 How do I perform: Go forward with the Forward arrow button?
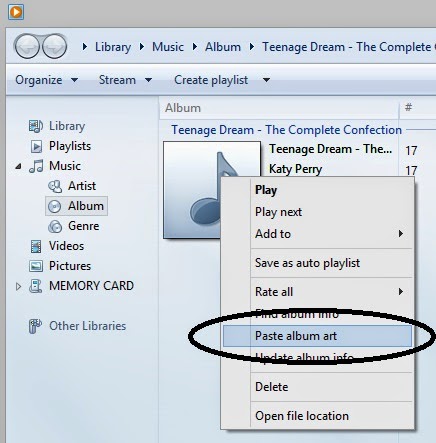pos(55,46)
